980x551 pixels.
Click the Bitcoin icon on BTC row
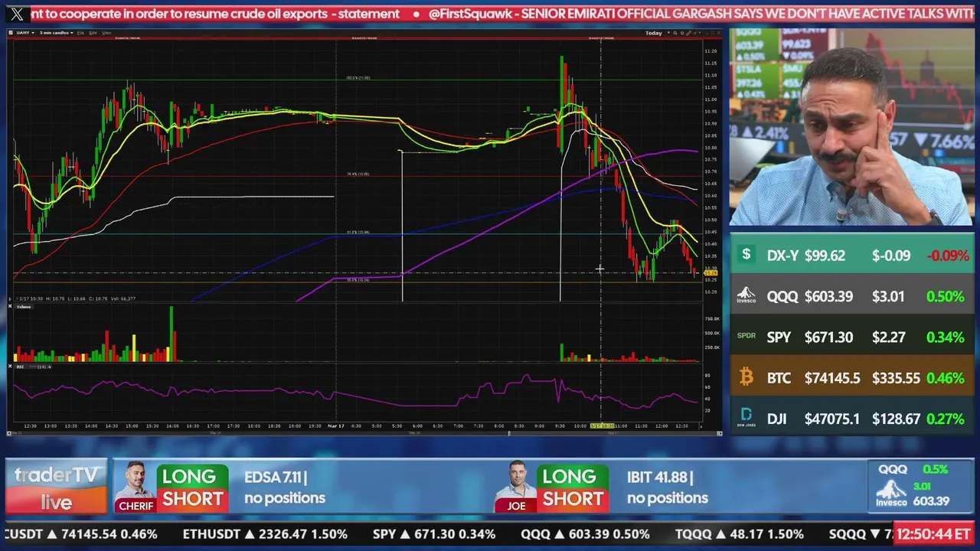coord(746,377)
